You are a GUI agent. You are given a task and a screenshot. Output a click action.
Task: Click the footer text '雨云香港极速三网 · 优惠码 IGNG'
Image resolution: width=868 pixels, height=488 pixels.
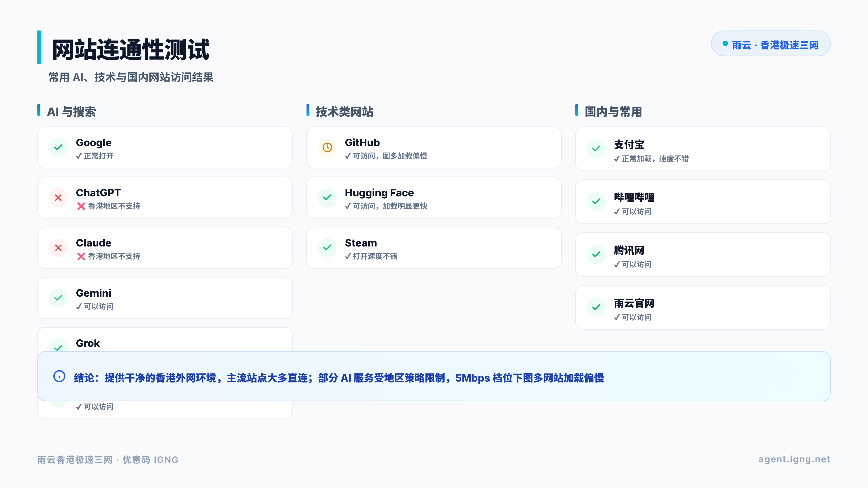[x=108, y=460]
